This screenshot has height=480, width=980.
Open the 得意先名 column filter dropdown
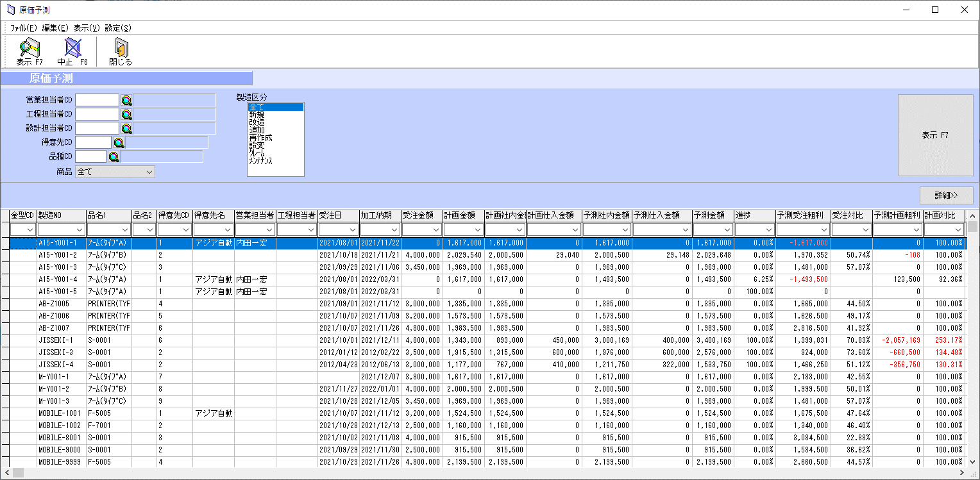(227, 229)
